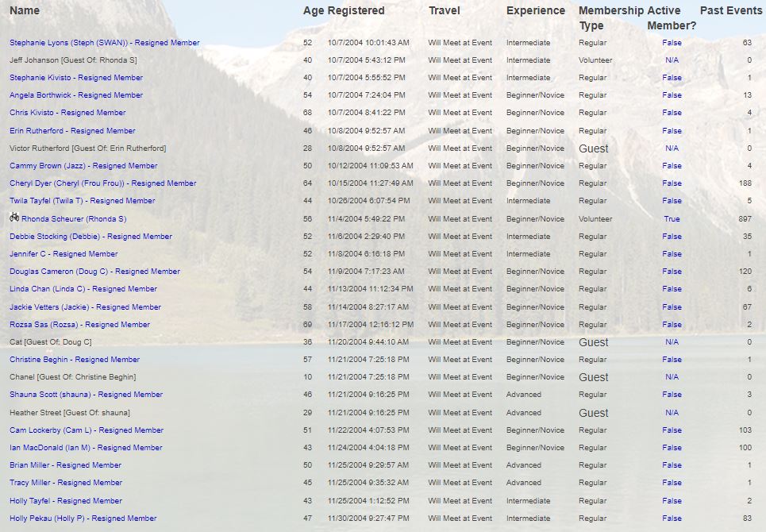Click past events count 897

(x=745, y=219)
